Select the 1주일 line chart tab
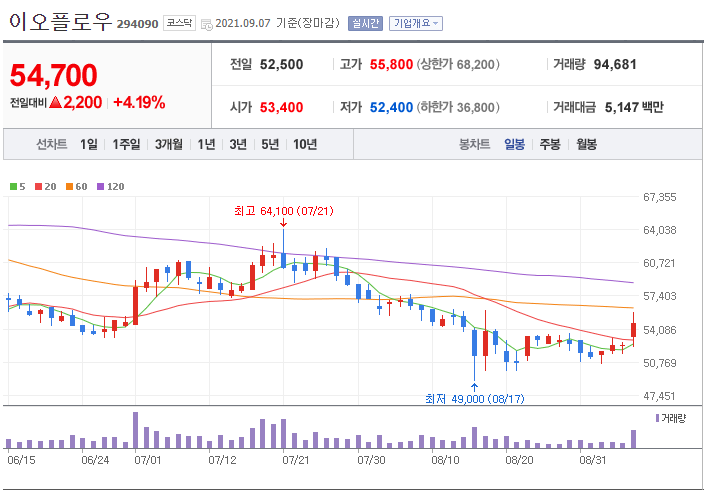 click(126, 144)
